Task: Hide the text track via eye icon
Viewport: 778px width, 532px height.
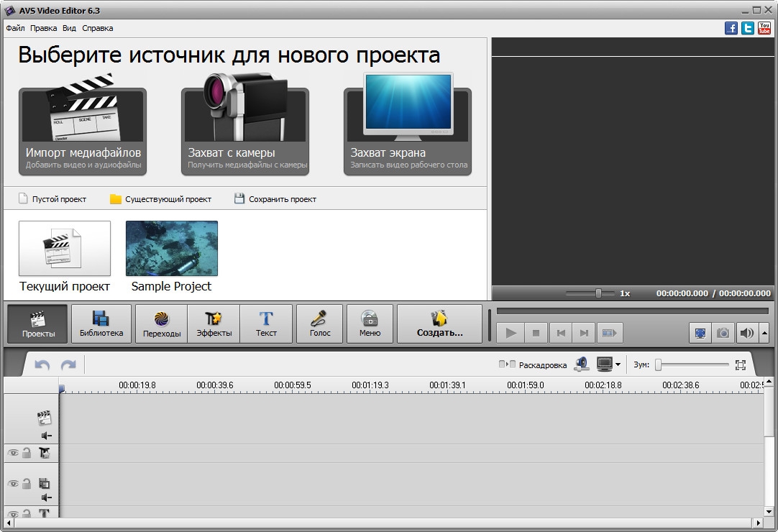Action: click(x=13, y=514)
